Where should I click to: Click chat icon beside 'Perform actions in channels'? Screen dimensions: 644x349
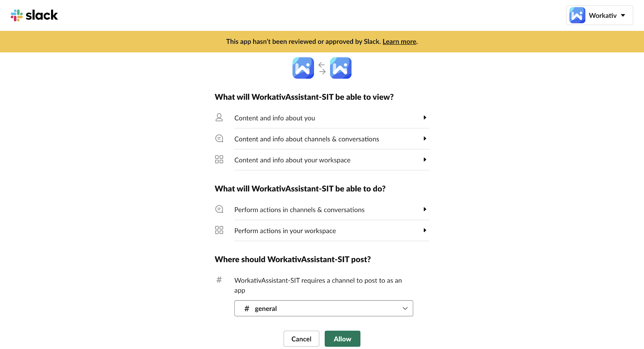point(219,209)
